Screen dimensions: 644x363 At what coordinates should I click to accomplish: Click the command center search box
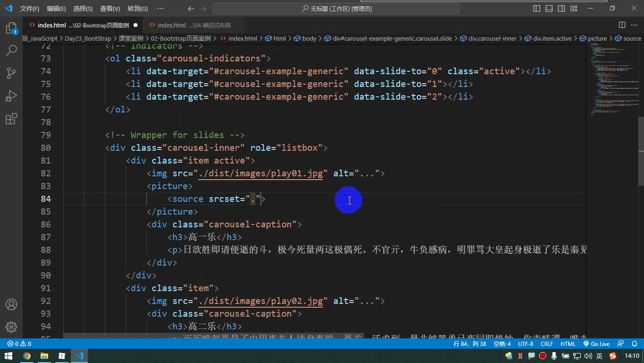[x=336, y=9]
